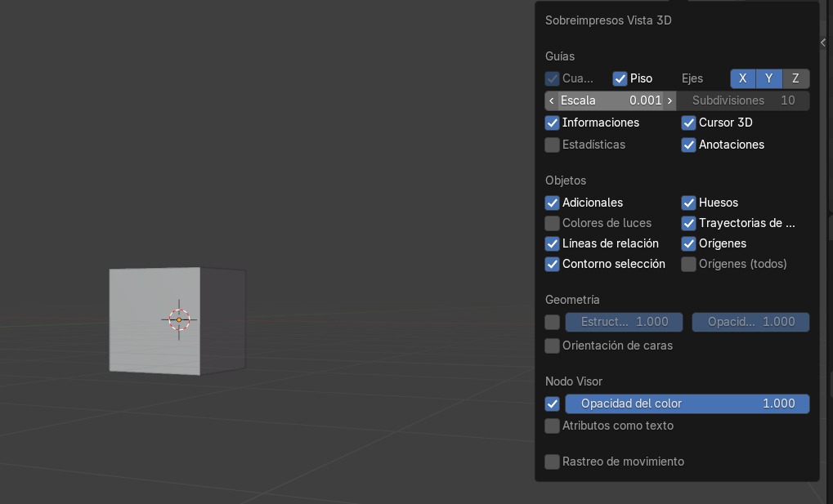The height and width of the screenshot is (504, 833).
Task: Toggle the X axis button
Action: point(743,78)
